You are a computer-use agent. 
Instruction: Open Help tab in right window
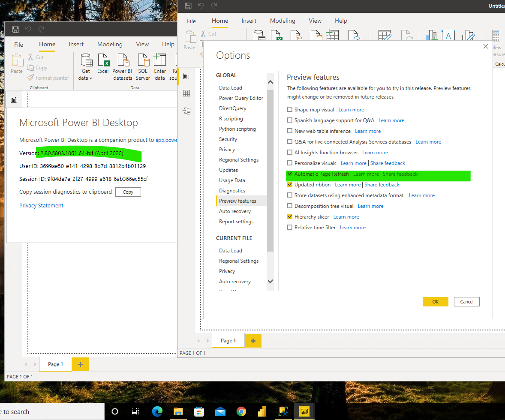341,21
